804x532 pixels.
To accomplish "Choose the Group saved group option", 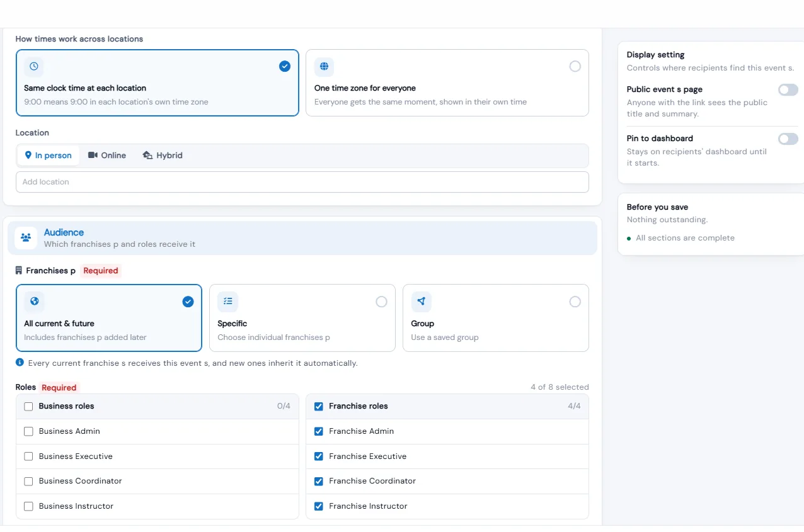I will 496,318.
